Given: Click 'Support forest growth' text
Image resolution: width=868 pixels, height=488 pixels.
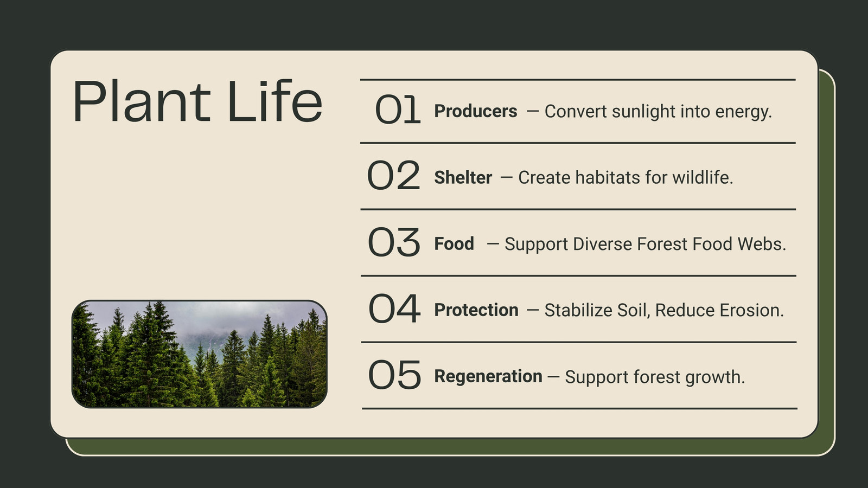Looking at the screenshot, I should coord(655,377).
